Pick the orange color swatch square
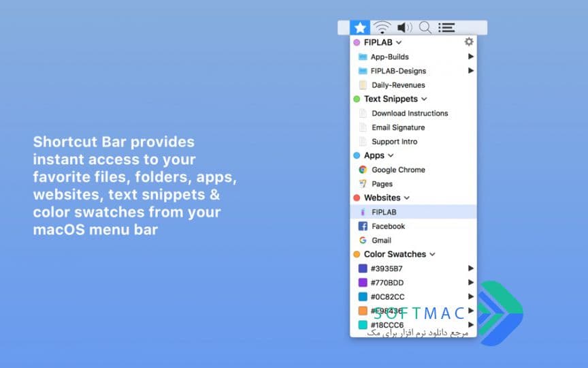588x368 pixels. 363,311
